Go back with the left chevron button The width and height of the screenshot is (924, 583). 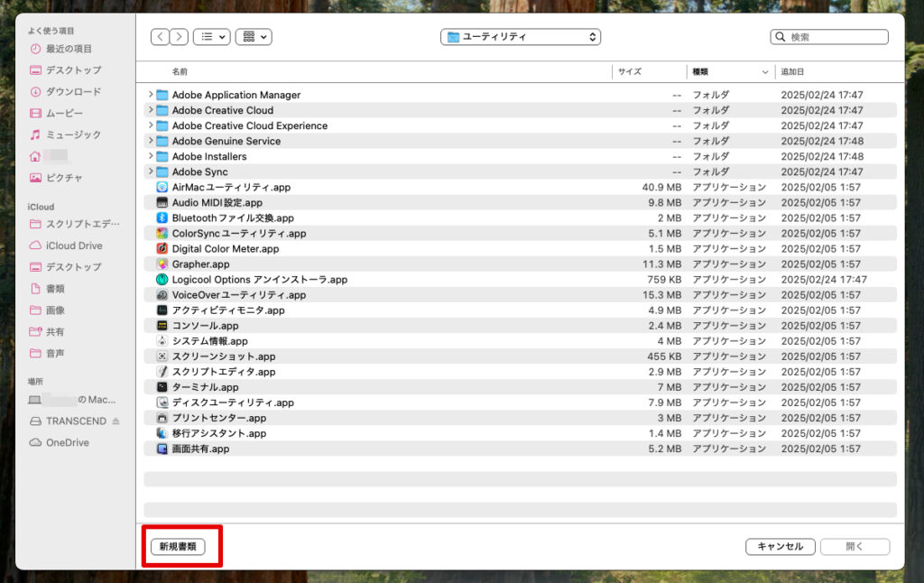point(160,36)
